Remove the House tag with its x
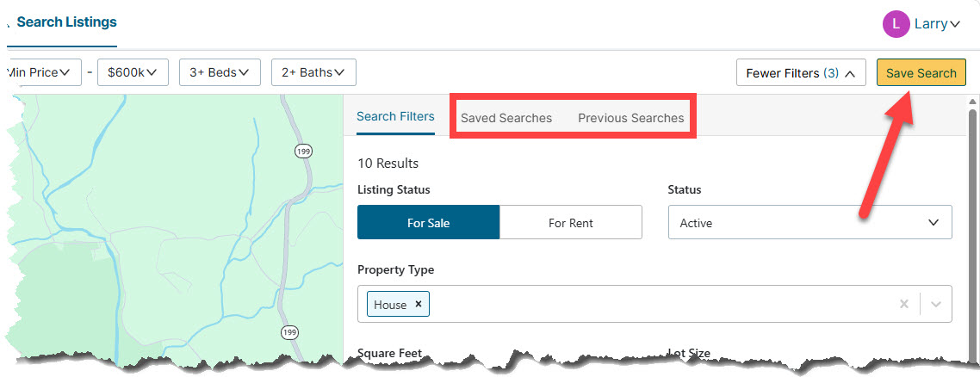This screenshot has height=377, width=980. point(419,305)
